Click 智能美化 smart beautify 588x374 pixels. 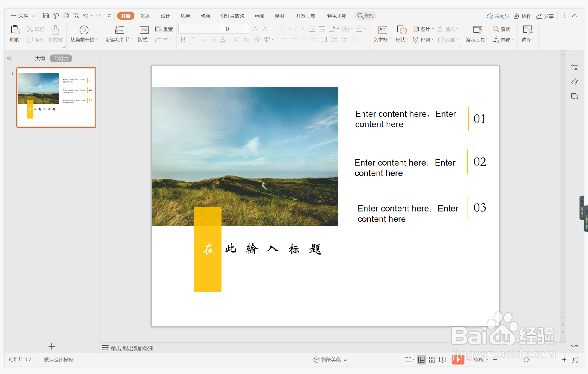click(330, 360)
